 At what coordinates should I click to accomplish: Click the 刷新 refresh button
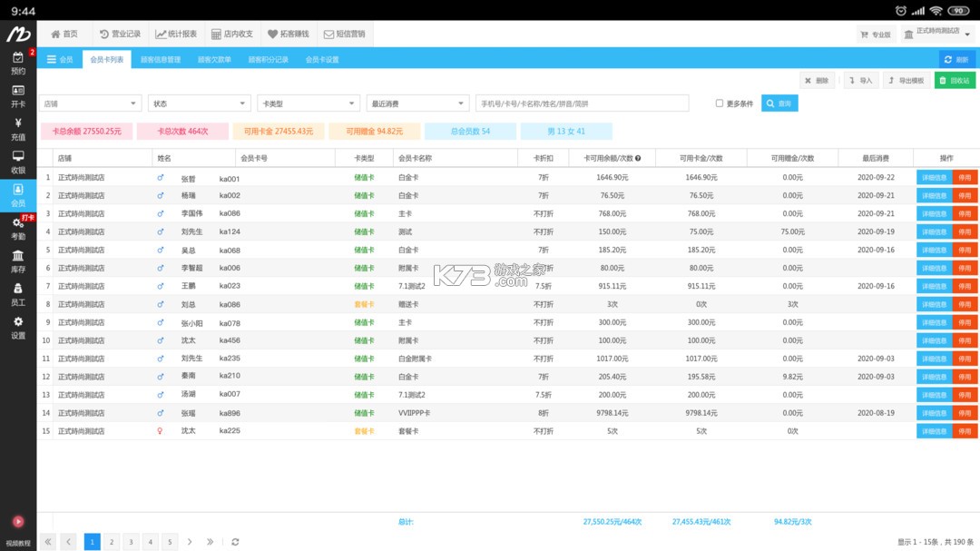coord(956,59)
